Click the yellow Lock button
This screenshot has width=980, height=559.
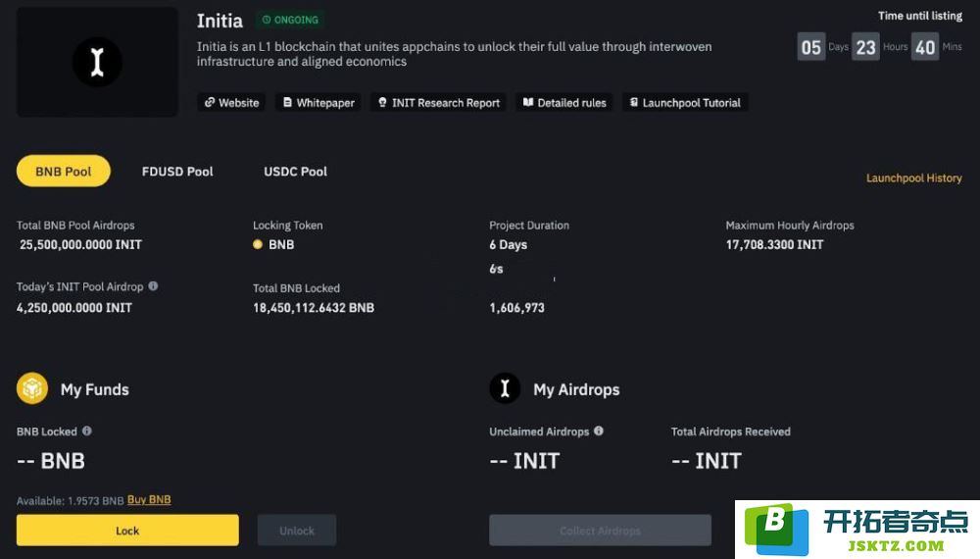click(127, 531)
